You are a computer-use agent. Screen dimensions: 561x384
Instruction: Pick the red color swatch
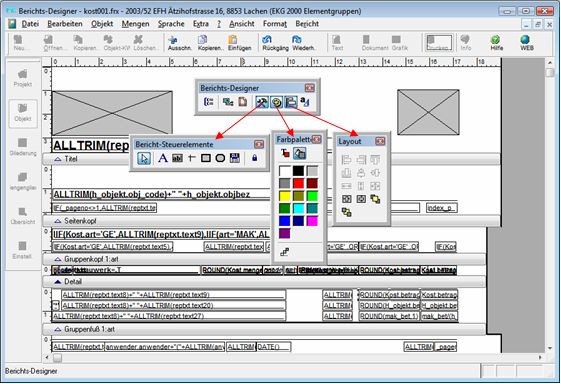pos(298,184)
